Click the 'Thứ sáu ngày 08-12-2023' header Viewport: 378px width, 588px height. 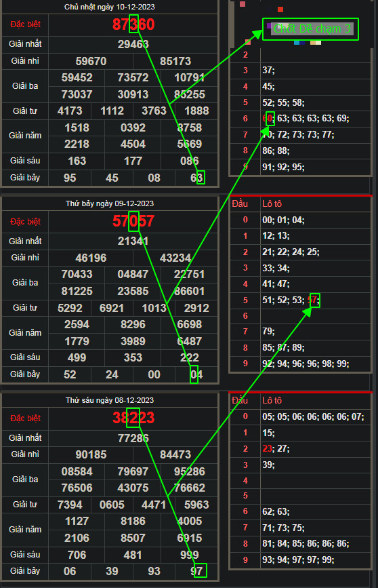click(109, 400)
